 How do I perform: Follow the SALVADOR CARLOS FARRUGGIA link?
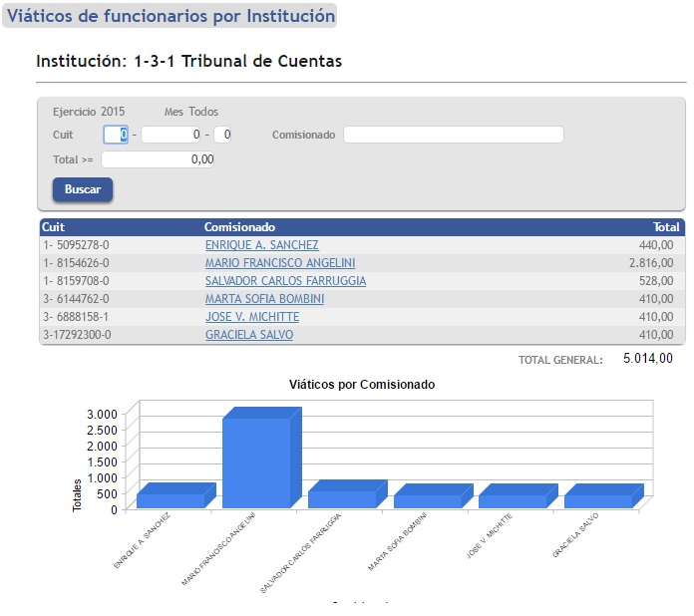(x=285, y=281)
